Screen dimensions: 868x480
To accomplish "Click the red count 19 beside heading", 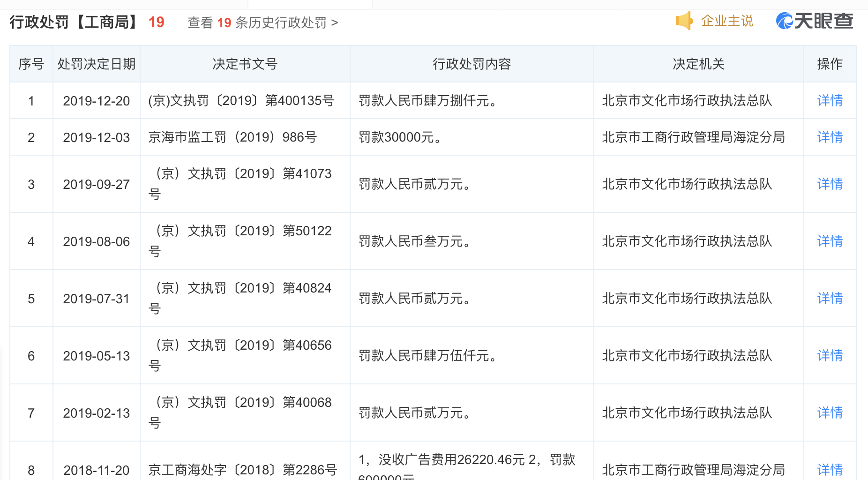I will 157,22.
